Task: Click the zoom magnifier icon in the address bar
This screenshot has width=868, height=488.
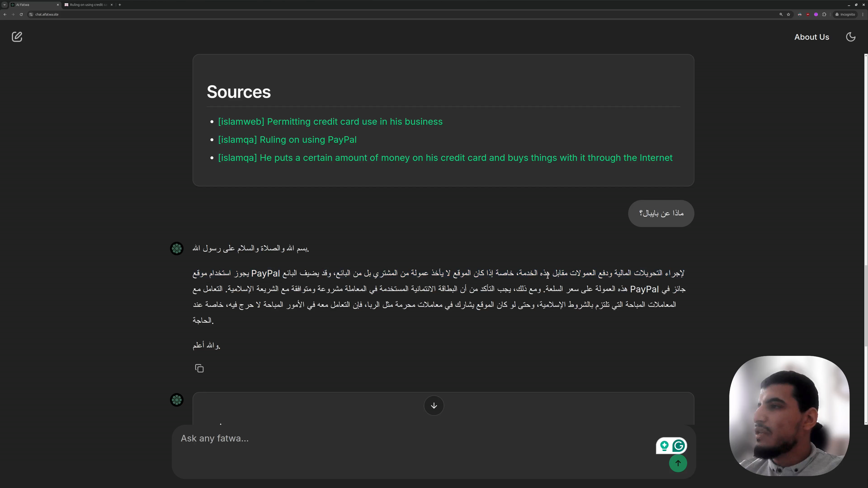Action: pyautogui.click(x=781, y=14)
